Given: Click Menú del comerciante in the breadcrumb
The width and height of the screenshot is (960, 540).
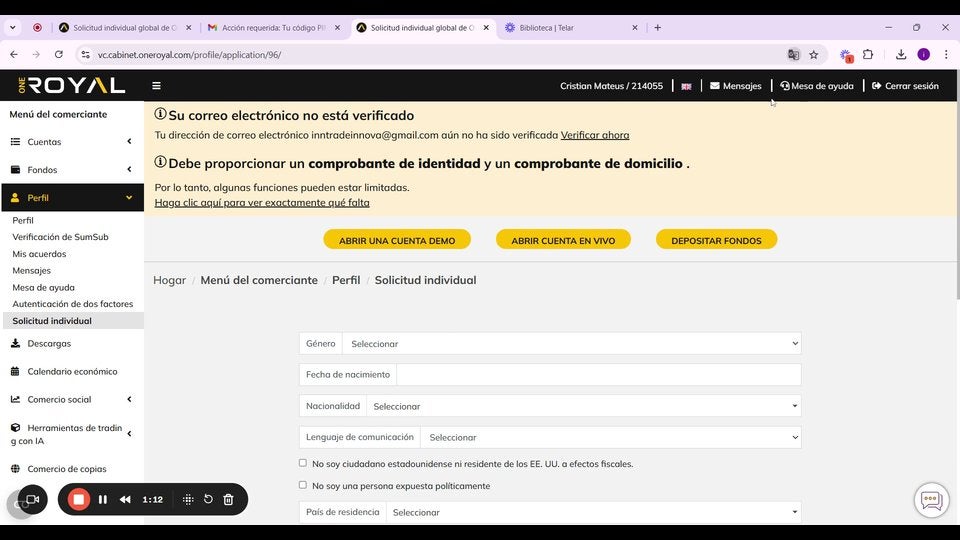Looking at the screenshot, I should coord(259,280).
